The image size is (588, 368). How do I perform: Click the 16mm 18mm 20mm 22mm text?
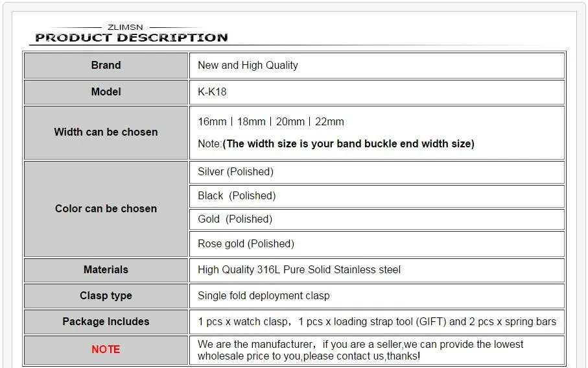271,122
